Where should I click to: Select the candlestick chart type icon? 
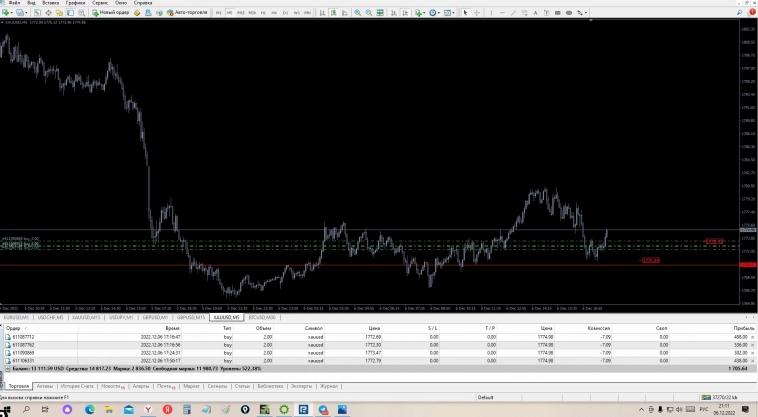(332, 12)
